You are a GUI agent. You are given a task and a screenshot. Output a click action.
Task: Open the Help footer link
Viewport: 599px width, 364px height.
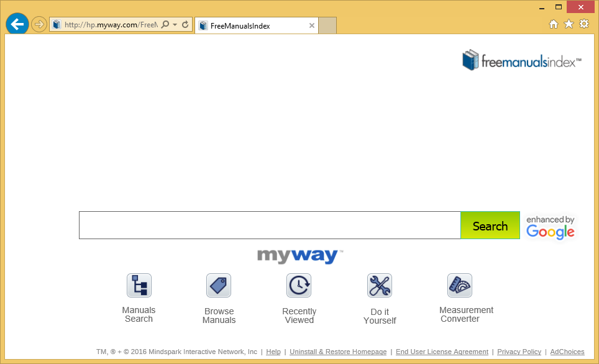click(x=273, y=352)
